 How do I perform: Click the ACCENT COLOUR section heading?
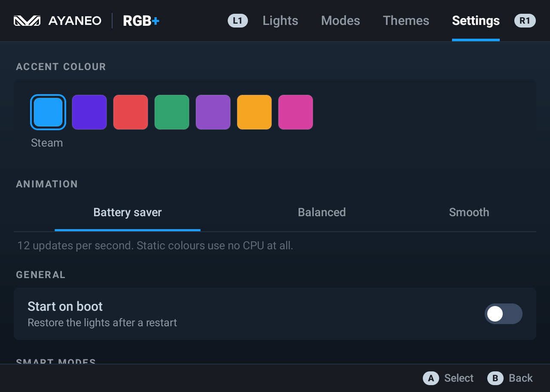point(61,67)
